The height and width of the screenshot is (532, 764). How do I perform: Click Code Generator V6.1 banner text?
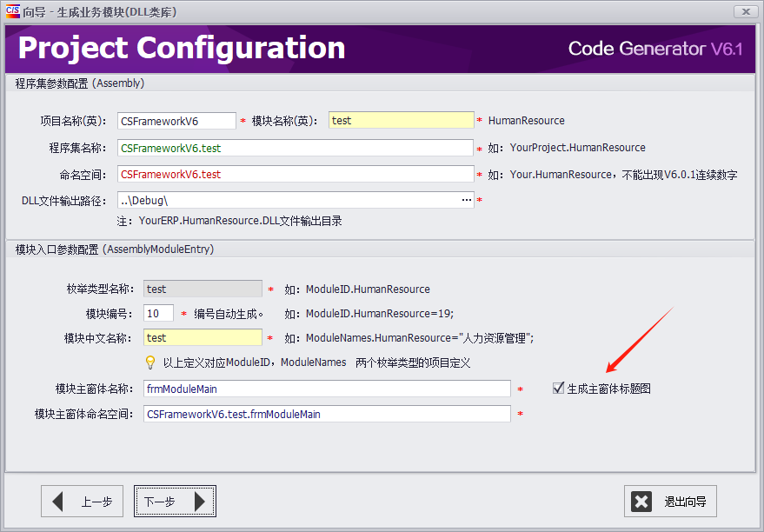655,49
